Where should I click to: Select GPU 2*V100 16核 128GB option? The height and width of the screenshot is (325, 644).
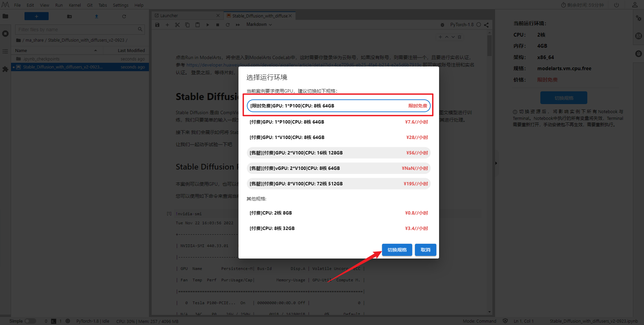click(x=339, y=153)
